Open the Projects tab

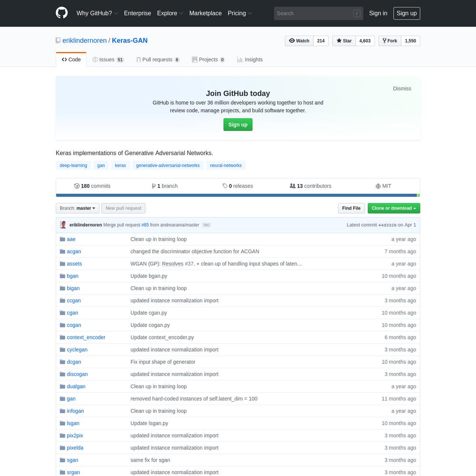pos(208,59)
